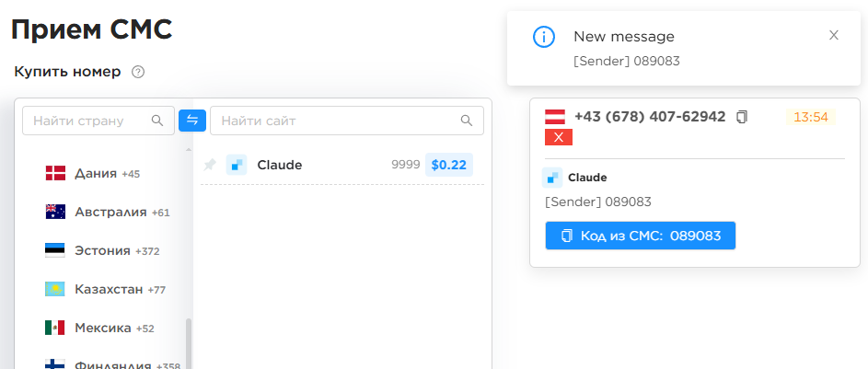
Task: Click the Denmark flag icon
Action: (x=55, y=173)
